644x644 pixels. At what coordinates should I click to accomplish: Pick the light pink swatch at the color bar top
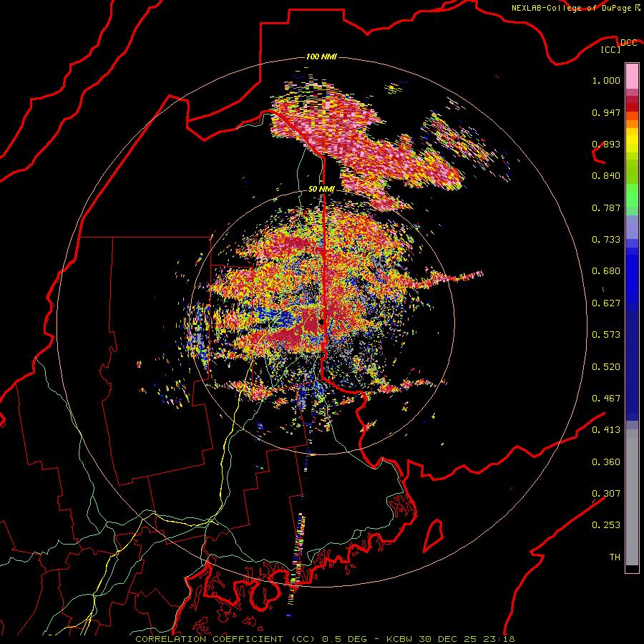(632, 76)
